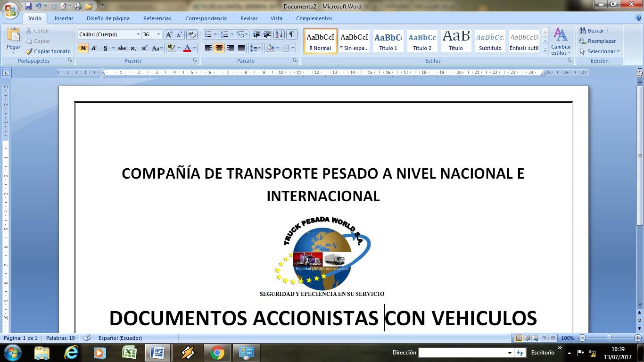The height and width of the screenshot is (362, 644).
Task: Open the font size dropdown showing 36
Action: point(158,34)
